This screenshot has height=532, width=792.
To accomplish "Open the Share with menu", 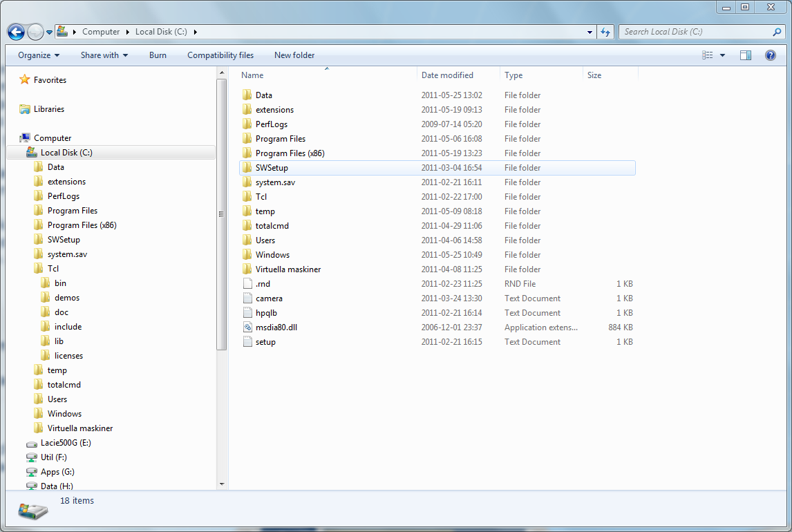I will click(x=104, y=55).
